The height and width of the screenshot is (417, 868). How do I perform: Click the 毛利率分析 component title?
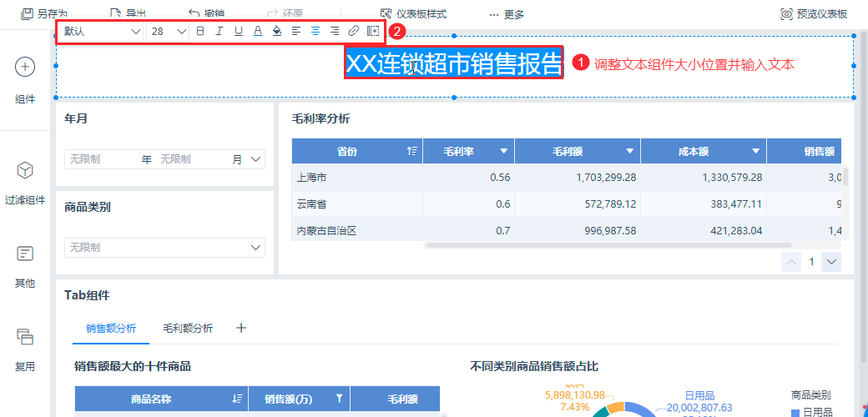click(320, 118)
